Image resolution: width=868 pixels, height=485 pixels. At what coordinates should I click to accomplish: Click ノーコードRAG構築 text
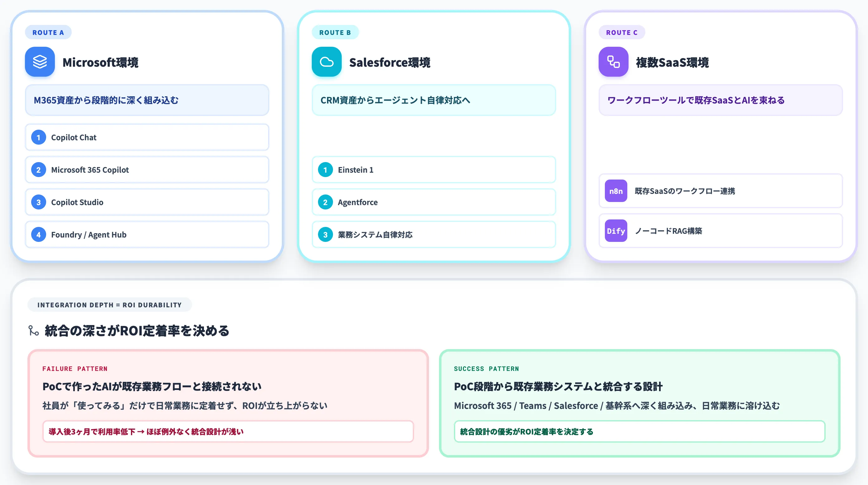click(x=668, y=231)
